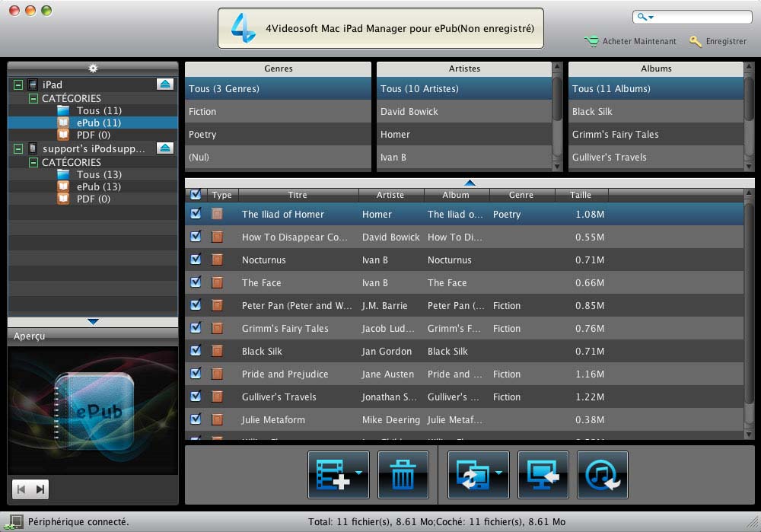Select the Fiction genre filter
761x532 pixels.
[x=202, y=111]
